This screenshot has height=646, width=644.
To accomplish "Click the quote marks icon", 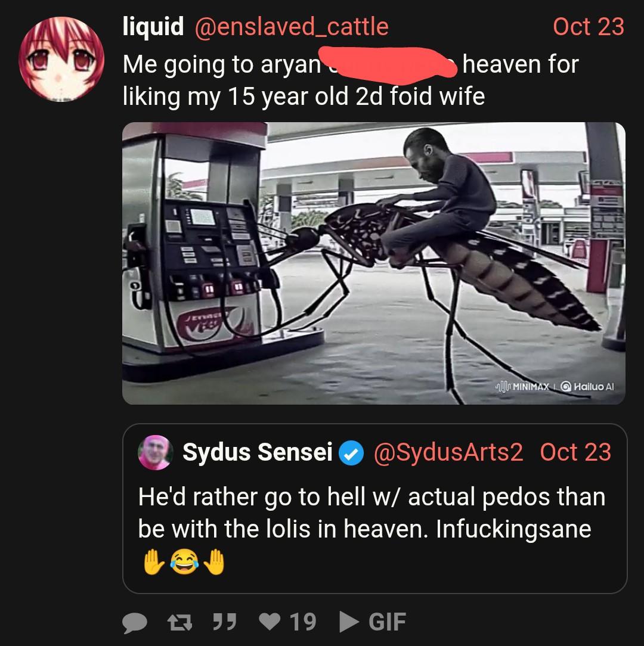I will (x=222, y=622).
